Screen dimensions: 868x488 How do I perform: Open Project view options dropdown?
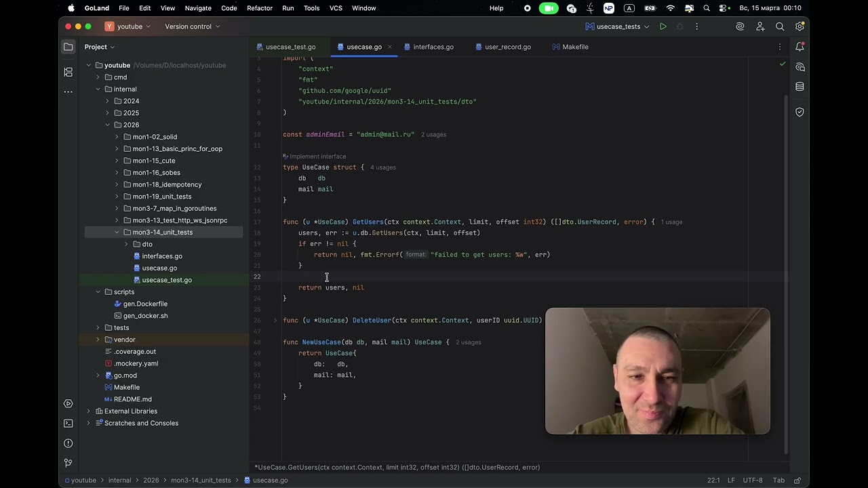pyautogui.click(x=100, y=47)
